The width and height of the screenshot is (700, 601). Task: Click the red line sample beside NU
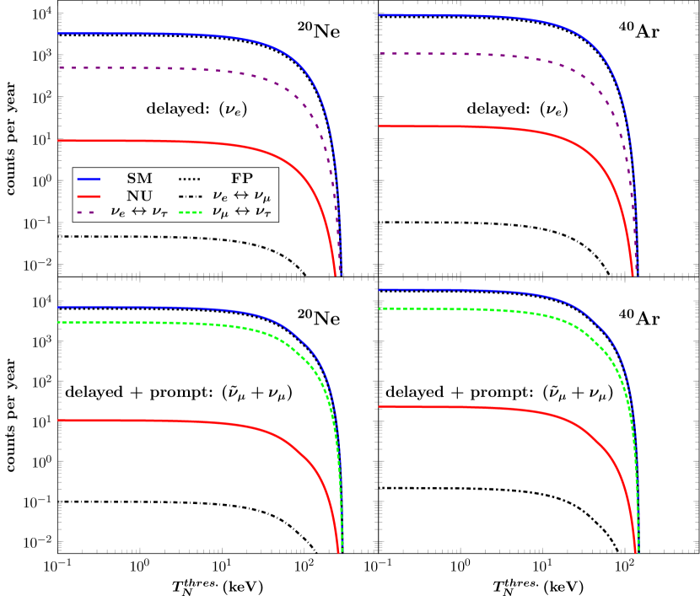pos(89,196)
